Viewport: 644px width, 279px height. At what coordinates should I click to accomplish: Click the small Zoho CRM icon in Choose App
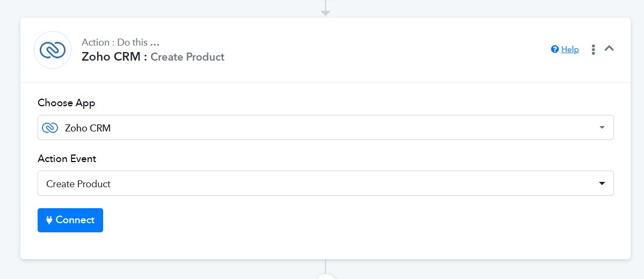click(x=50, y=128)
